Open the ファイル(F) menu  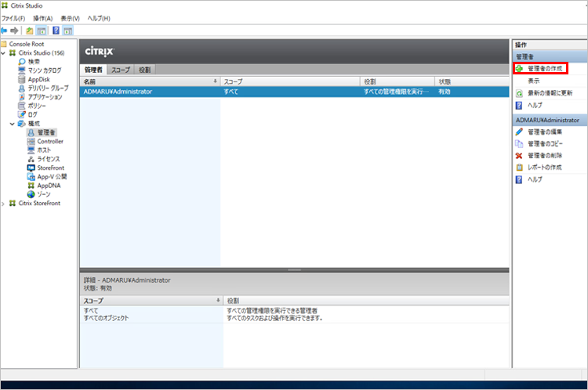(x=13, y=18)
